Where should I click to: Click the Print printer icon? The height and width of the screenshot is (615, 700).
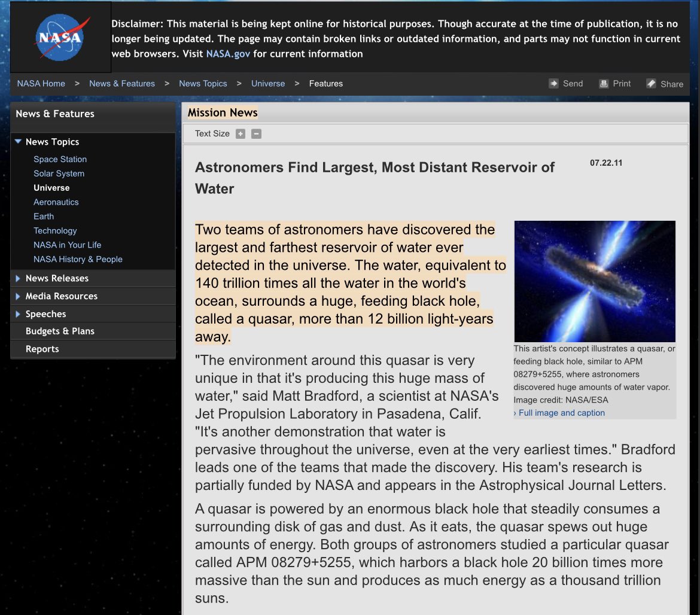(x=604, y=84)
